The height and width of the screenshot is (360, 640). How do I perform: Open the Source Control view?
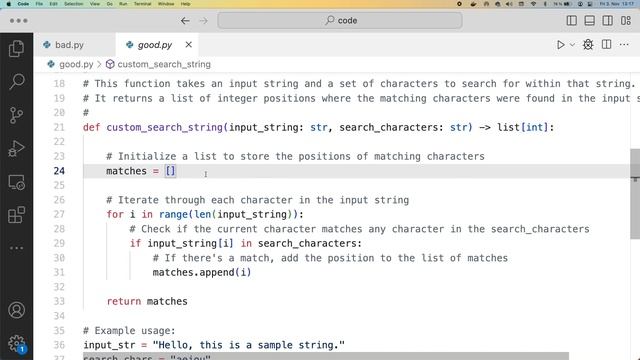pos(16,115)
